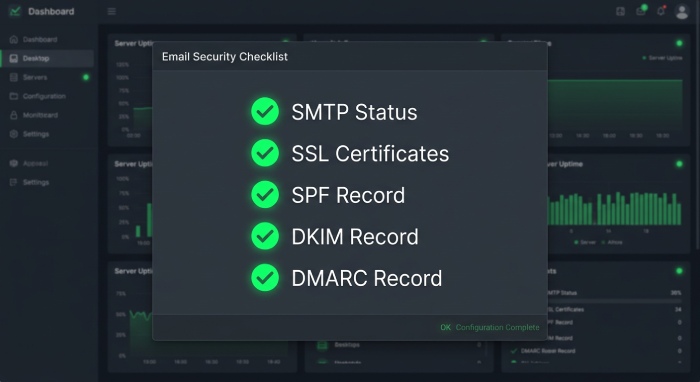Toggle the DMARC Record check mark
Image resolution: width=700 pixels, height=382 pixels.
[x=265, y=278]
